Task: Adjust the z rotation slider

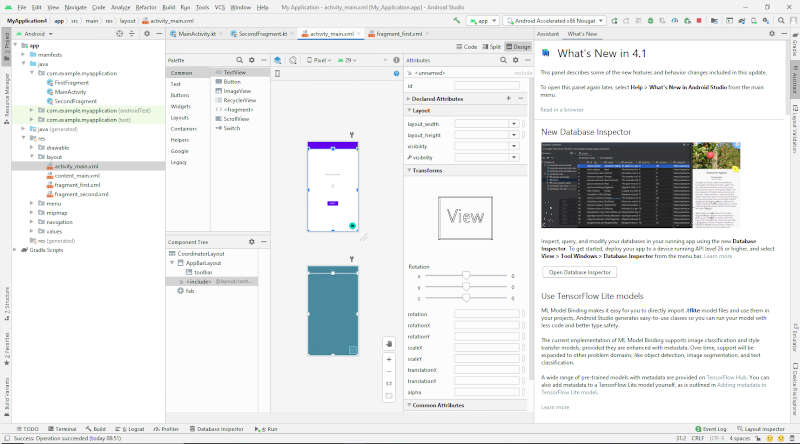Action: click(466, 298)
